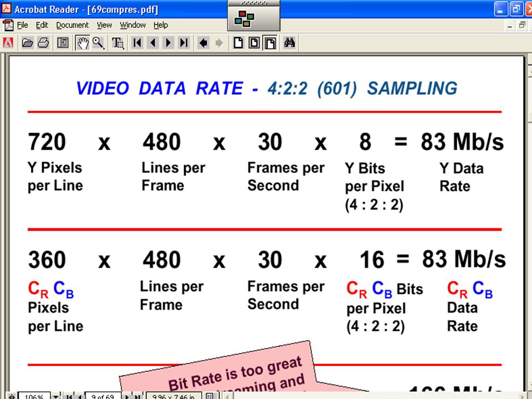Minimize the inner document window

point(510,25)
